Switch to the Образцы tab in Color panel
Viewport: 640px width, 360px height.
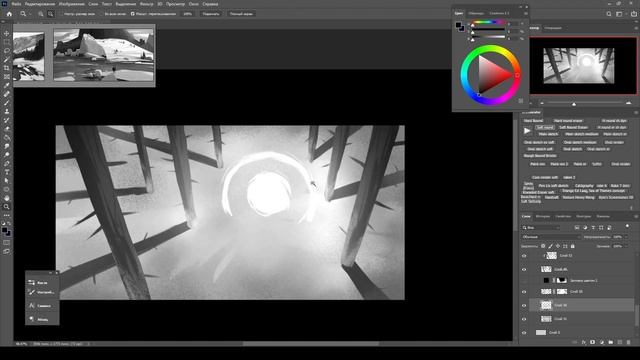click(x=476, y=13)
